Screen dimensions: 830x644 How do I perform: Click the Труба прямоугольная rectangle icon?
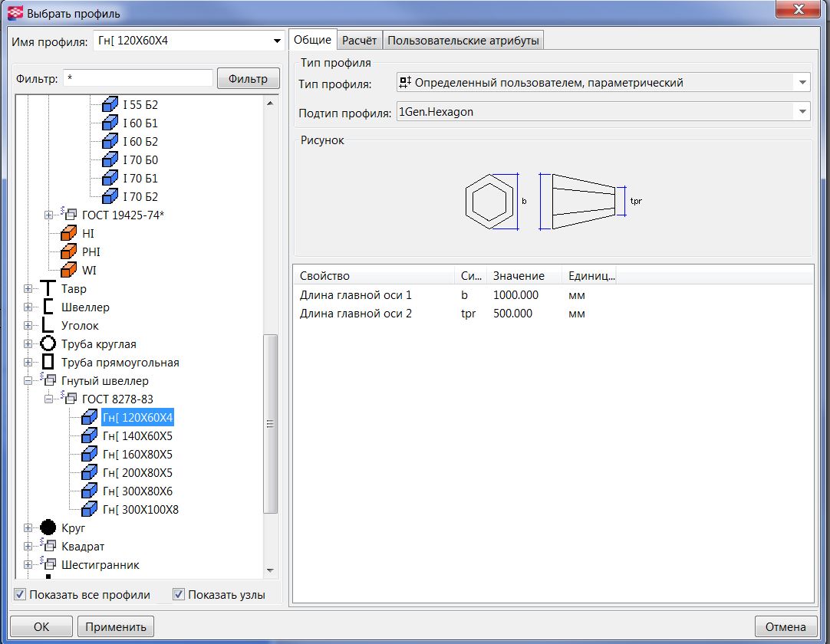48,363
